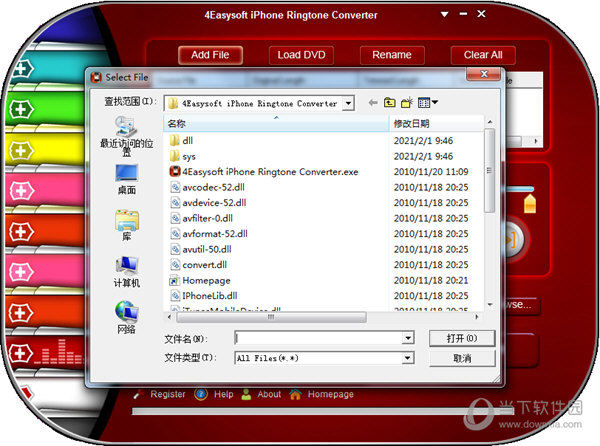The width and height of the screenshot is (600, 446).
Task: Click the green folder plus icon
Action: 21,110
